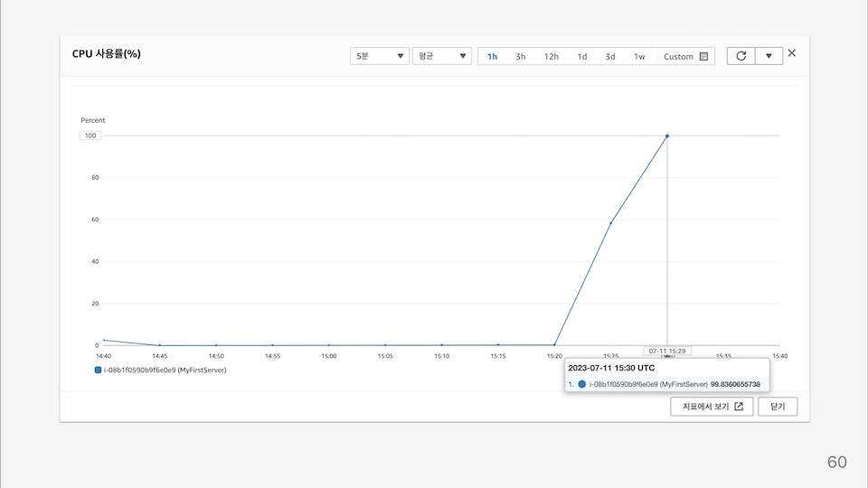The height and width of the screenshot is (488, 868).
Task: Toggle the MyFirstServer legend color swatch
Action: [99, 370]
